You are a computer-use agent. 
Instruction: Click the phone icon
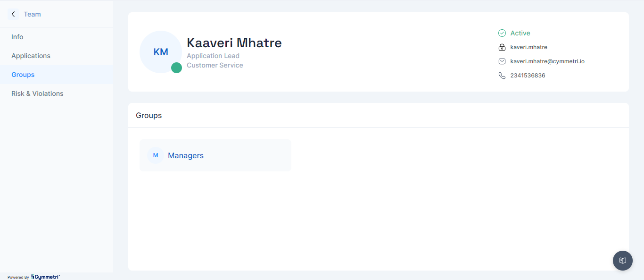502,76
